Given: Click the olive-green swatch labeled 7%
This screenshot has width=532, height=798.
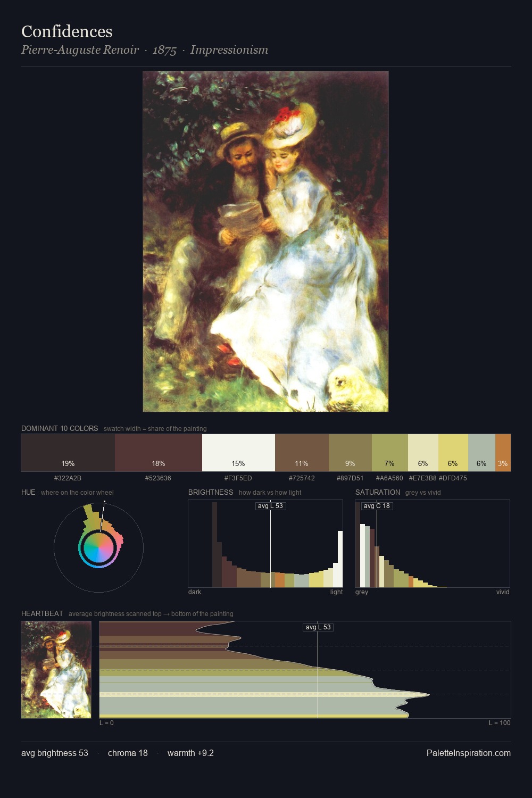Looking at the screenshot, I should [x=390, y=453].
